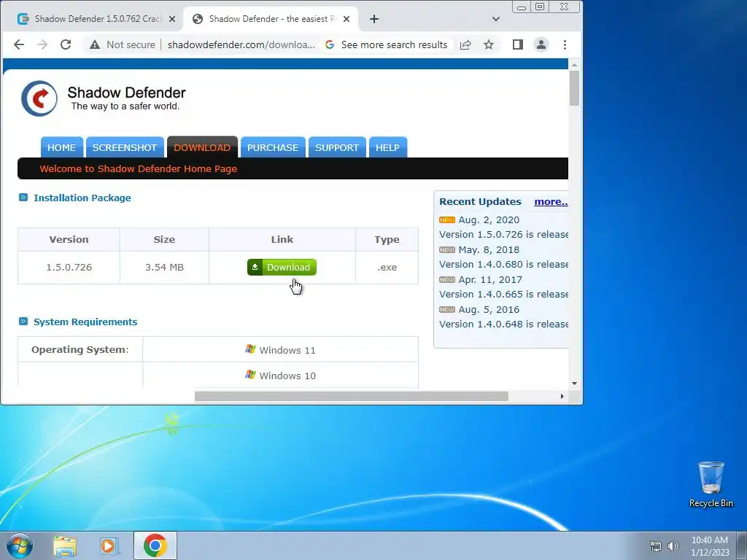747x560 pixels.
Task: Click the browser back arrow
Action: [18, 44]
